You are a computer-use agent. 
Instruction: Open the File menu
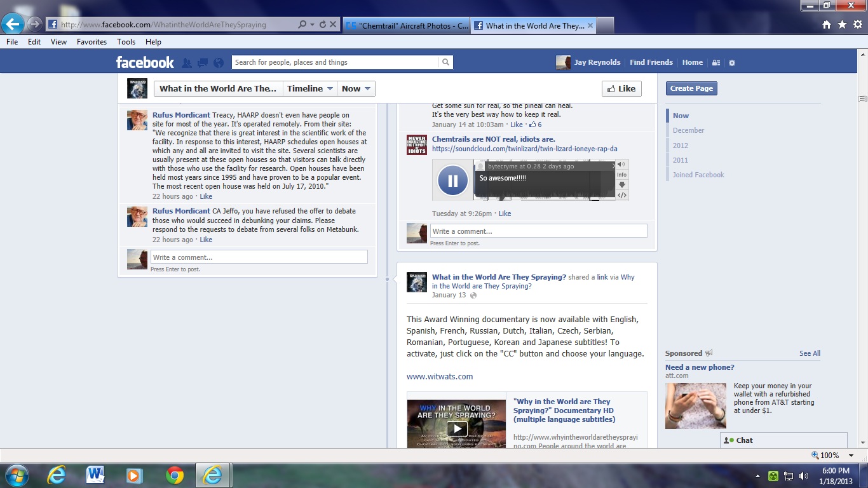(12, 42)
